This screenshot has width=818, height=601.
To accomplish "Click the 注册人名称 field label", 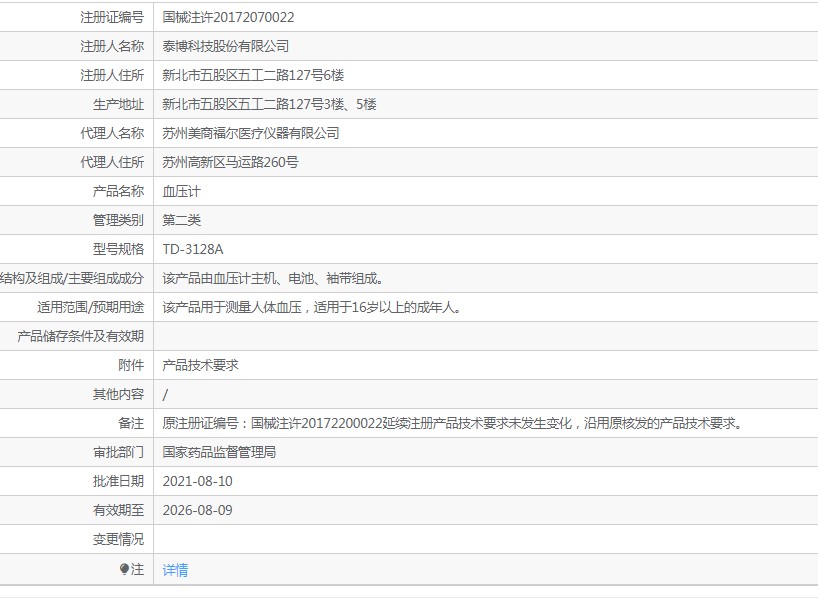I will click(112, 46).
